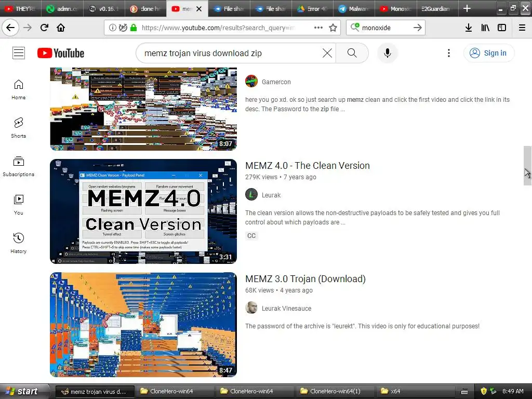Click the page vertical scrollbar thumb
Viewport: 532px width, 399px height.
[x=528, y=166]
